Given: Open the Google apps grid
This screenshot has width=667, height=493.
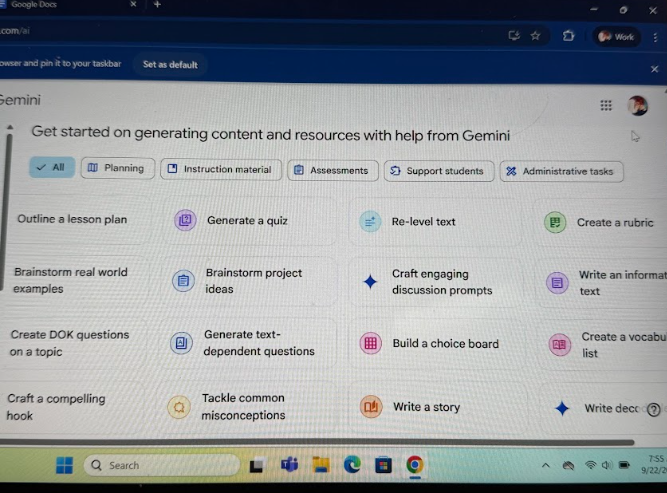Looking at the screenshot, I should (606, 105).
